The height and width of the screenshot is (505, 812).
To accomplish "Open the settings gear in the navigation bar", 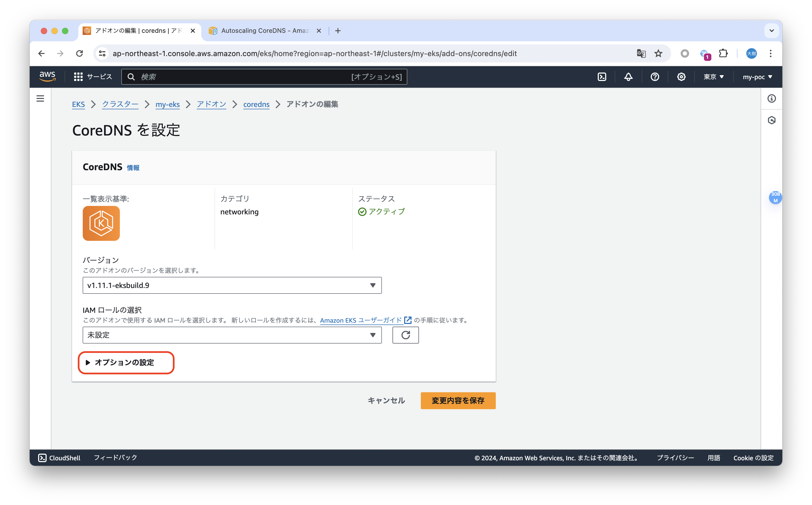I will [681, 76].
